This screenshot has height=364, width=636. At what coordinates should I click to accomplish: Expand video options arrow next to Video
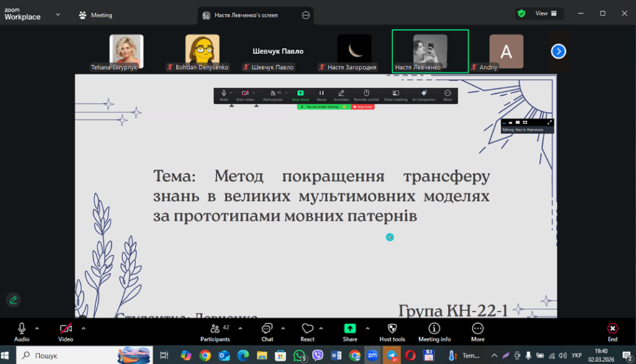[x=83, y=327]
